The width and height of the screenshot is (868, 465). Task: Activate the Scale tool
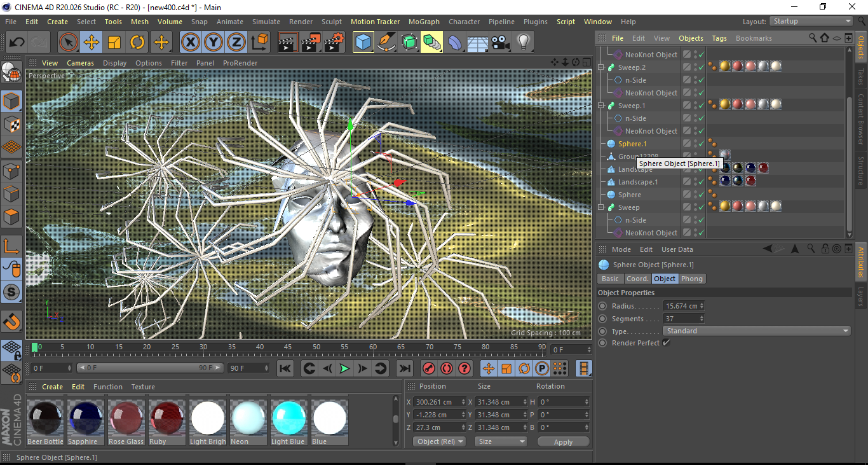click(x=114, y=43)
